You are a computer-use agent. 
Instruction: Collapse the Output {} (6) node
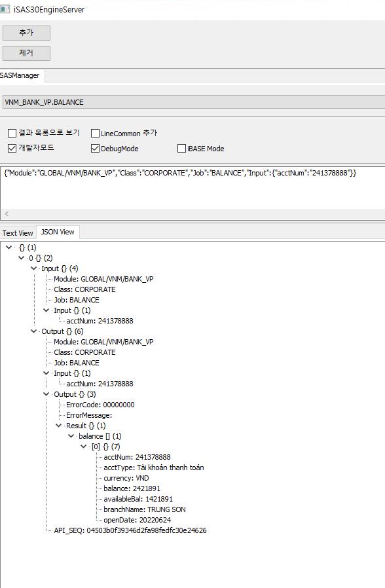coord(34,331)
